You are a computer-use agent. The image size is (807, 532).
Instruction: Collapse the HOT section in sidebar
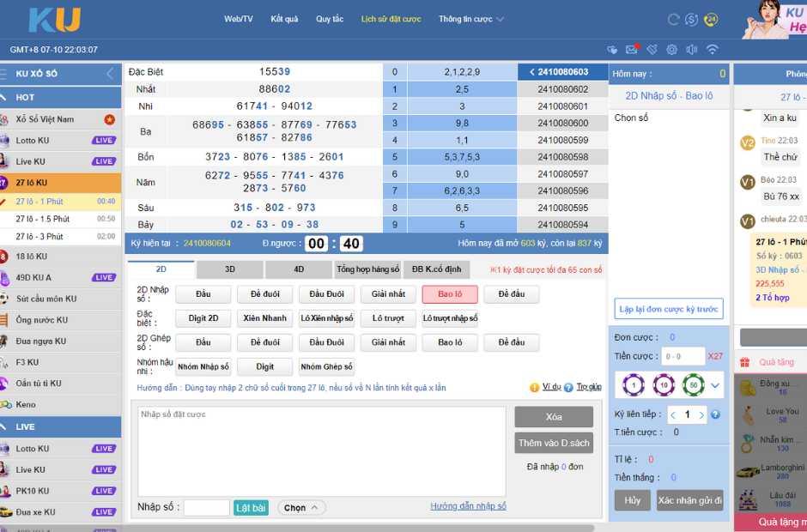pyautogui.click(x=3, y=97)
